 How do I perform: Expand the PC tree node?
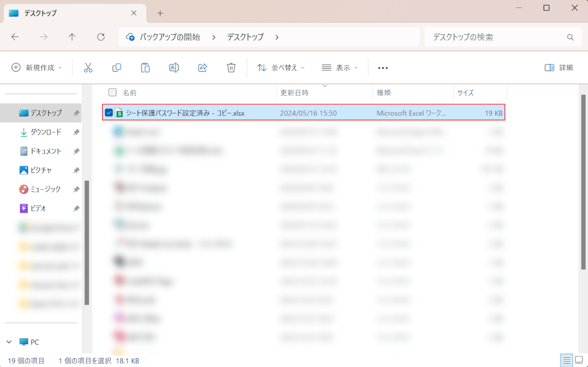click(x=9, y=342)
